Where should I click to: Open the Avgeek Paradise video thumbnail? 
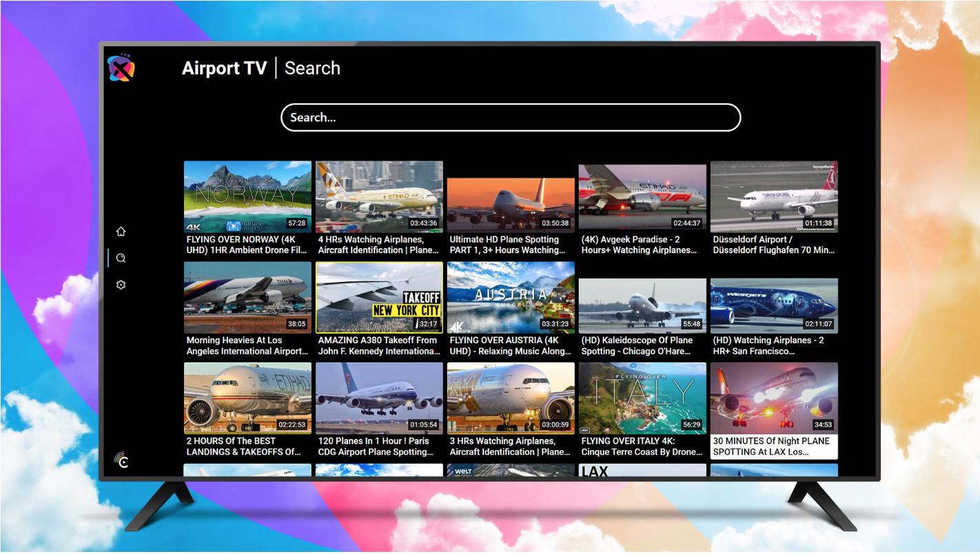642,198
